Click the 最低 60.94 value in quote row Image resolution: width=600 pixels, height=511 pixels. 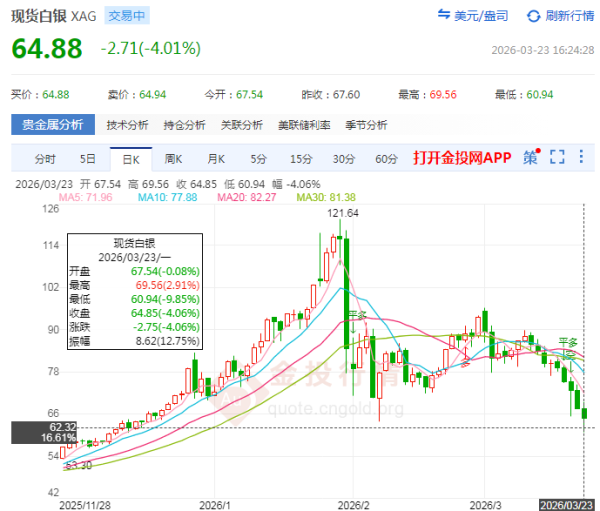point(540,95)
